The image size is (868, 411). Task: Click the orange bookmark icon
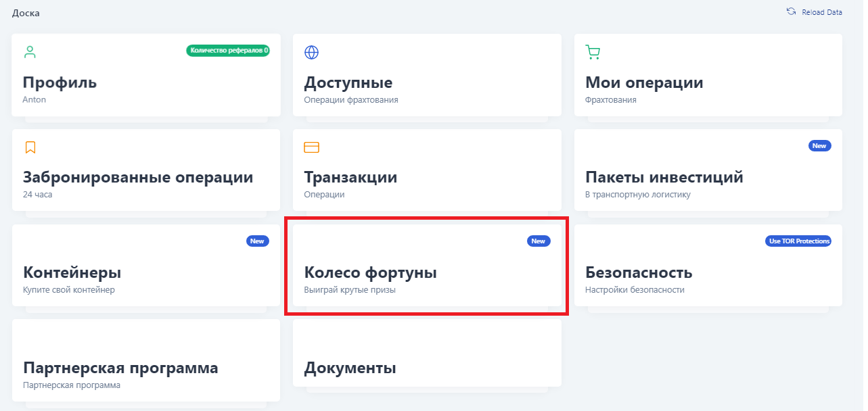(30, 147)
